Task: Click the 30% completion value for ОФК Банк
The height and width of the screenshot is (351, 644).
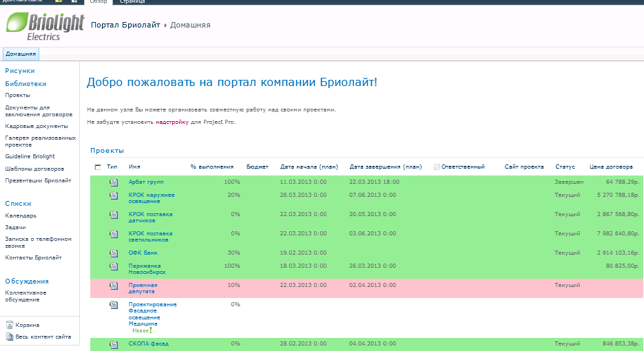Action: pyautogui.click(x=233, y=253)
